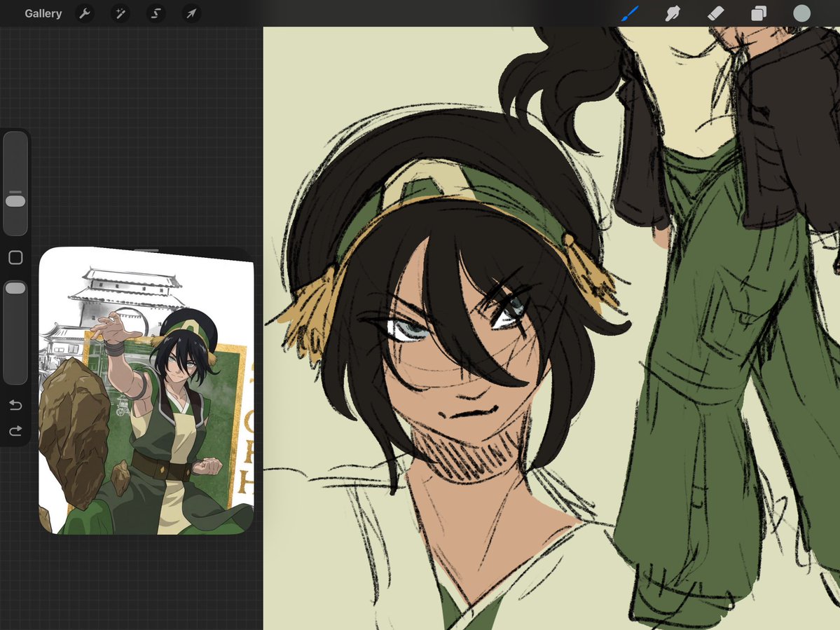Viewport: 840px width, 630px height.
Task: Select the Smudge tool
Action: click(673, 13)
